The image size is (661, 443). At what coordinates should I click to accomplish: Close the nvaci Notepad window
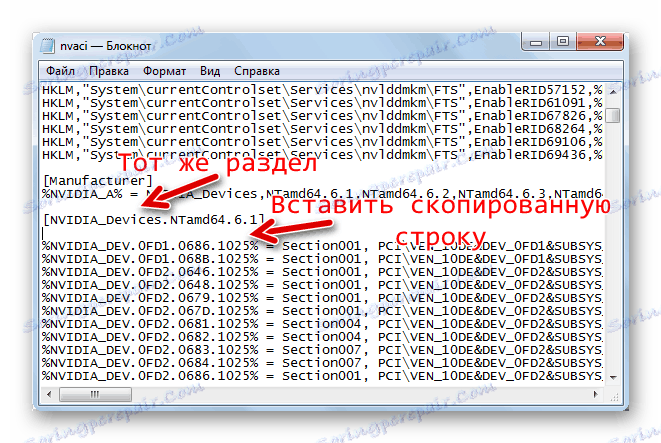pyautogui.click(x=600, y=42)
